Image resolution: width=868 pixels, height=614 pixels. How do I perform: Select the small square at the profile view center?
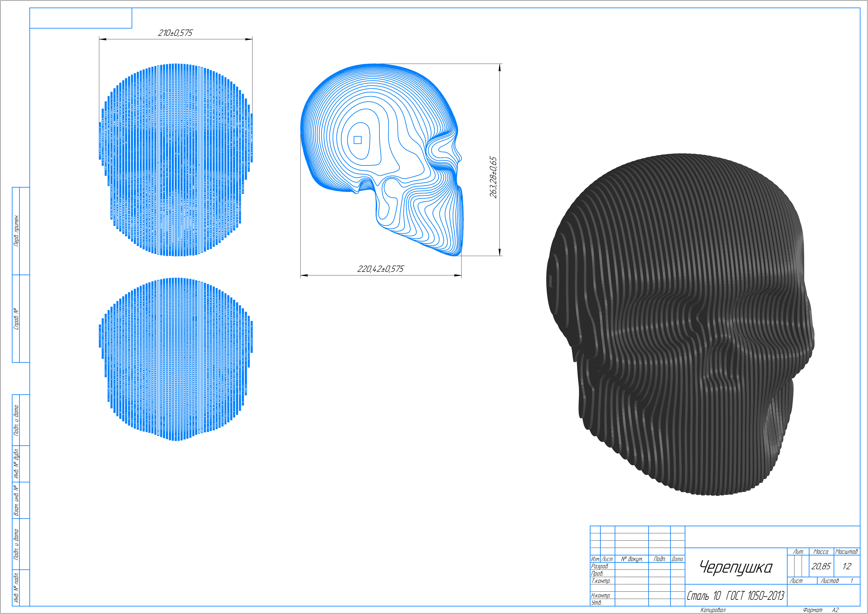pos(358,140)
